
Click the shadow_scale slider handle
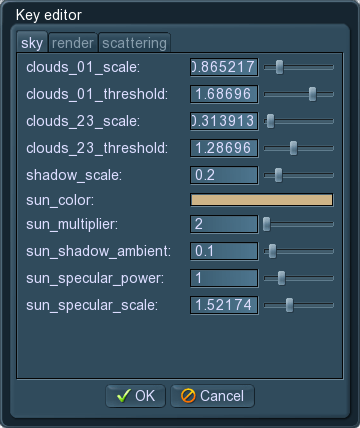278,175
